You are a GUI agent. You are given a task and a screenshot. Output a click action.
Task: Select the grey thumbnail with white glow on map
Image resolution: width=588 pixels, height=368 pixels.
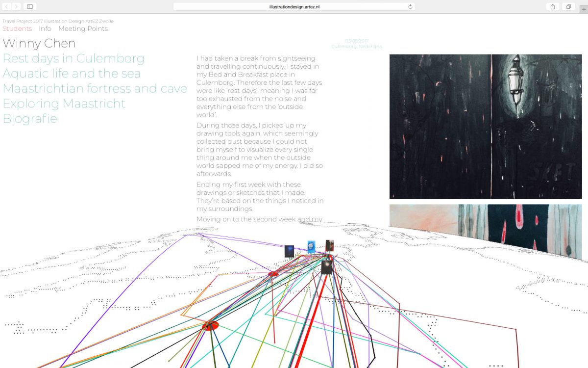tap(327, 267)
